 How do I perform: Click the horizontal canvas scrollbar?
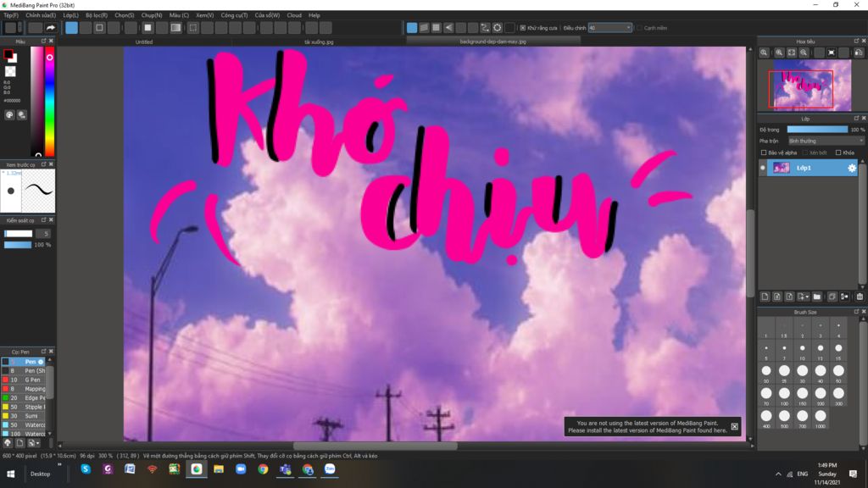[375, 446]
